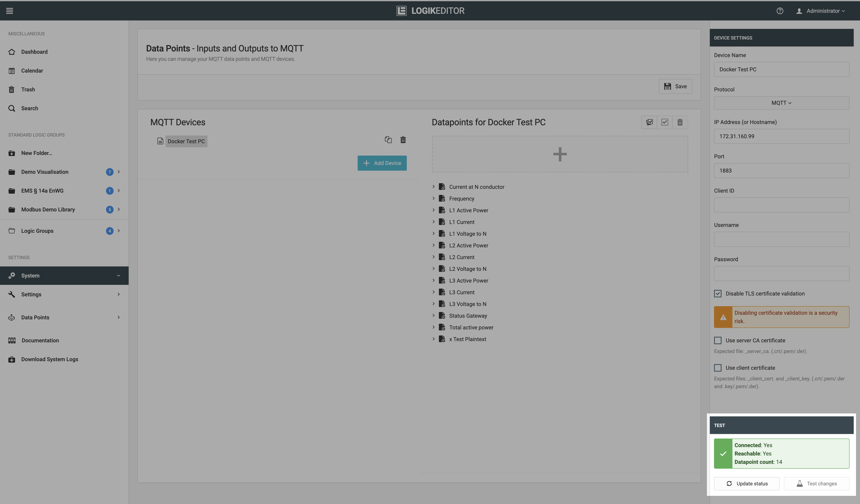Click the L2 Active Power file icon

(x=442, y=245)
